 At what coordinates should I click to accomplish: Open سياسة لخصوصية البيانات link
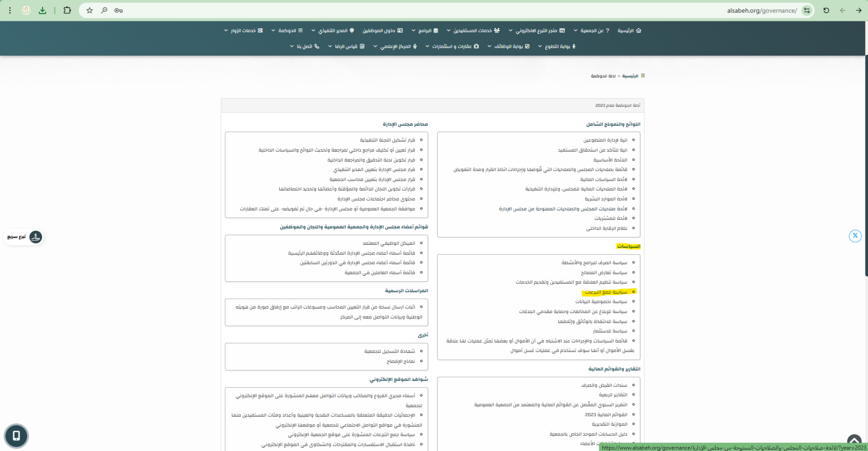(x=601, y=302)
